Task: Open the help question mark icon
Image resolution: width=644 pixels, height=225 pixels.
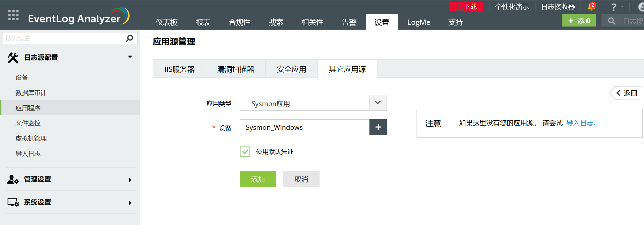Action: [x=614, y=7]
